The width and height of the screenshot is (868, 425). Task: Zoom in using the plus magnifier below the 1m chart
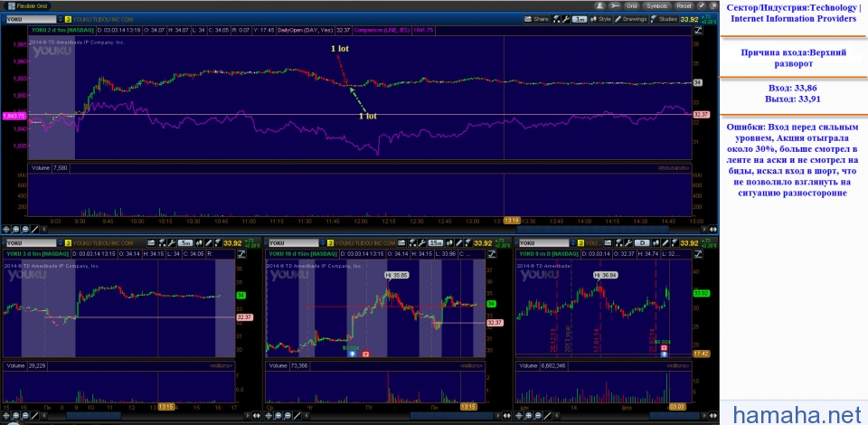coord(15,229)
